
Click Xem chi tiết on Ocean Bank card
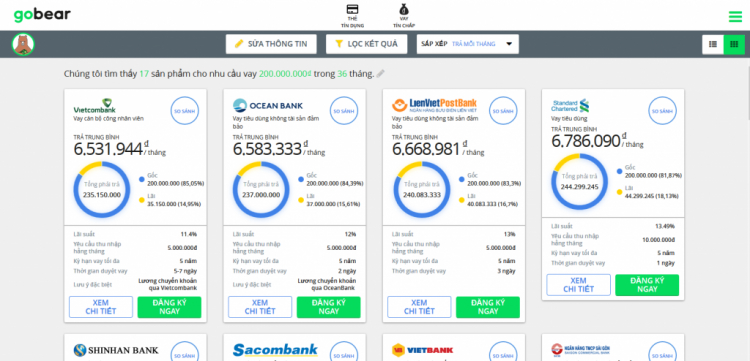pyautogui.click(x=260, y=307)
